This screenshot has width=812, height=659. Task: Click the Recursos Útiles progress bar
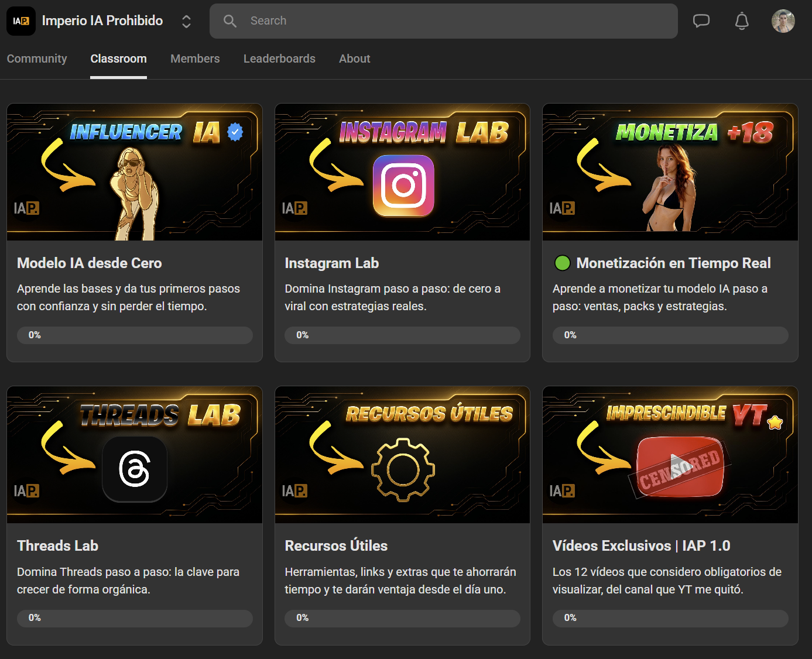[x=402, y=618]
